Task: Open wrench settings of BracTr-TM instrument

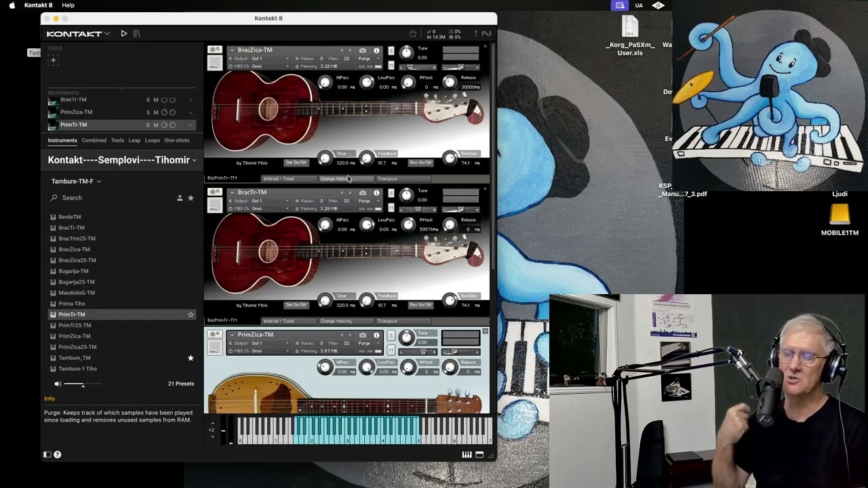Action: [214, 192]
